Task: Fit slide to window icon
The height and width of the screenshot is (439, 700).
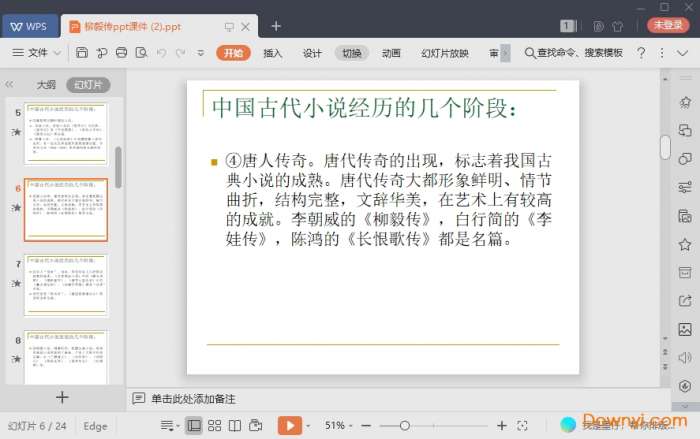Action: [522, 426]
